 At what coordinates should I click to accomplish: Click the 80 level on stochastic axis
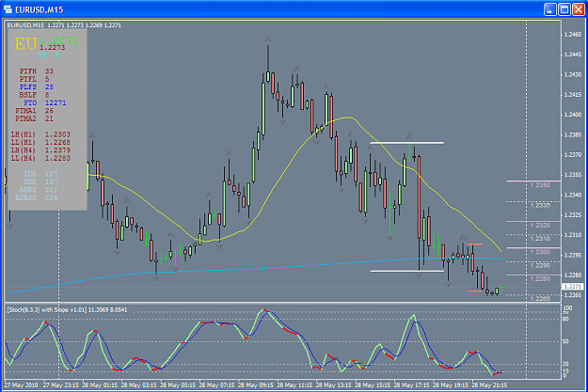[565, 319]
